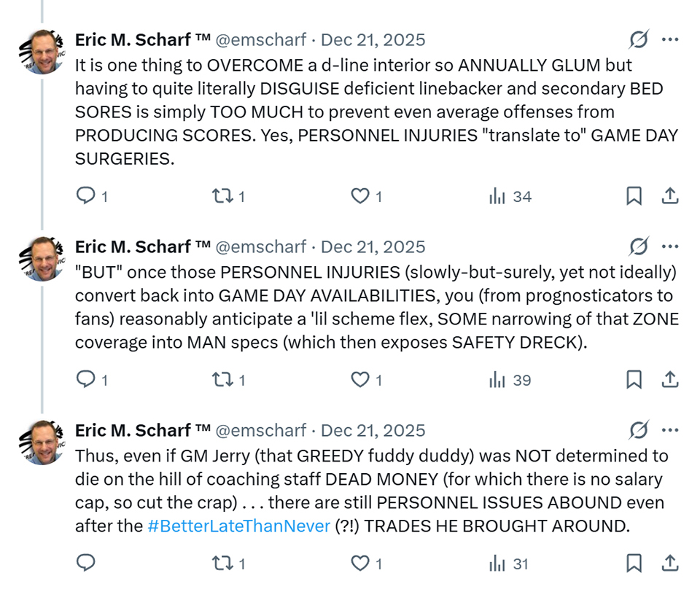
Task: Open Grok icon on first tweet
Action: pos(638,40)
